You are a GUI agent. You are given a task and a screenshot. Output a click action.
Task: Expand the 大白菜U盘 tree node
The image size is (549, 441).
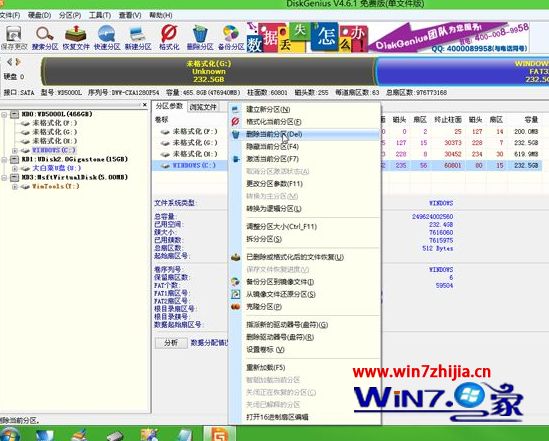pos(15,169)
